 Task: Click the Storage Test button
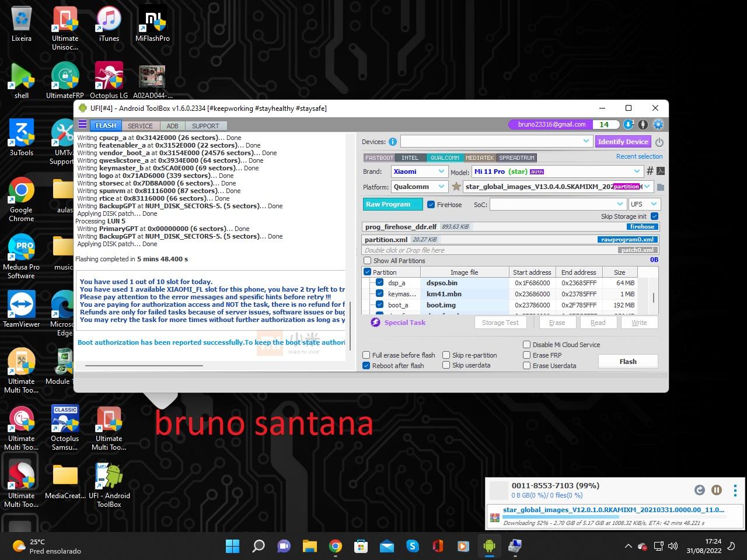pos(500,323)
